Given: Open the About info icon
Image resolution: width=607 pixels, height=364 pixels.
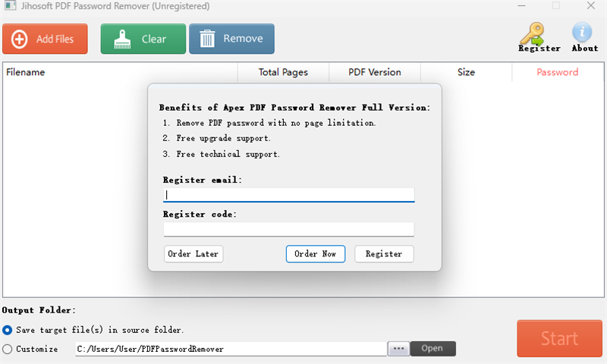Looking at the screenshot, I should [584, 37].
